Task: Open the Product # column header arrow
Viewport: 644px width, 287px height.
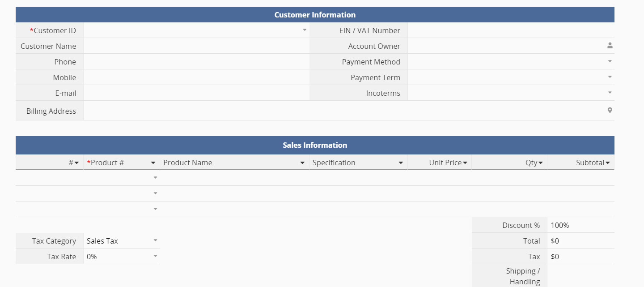Action: [153, 163]
